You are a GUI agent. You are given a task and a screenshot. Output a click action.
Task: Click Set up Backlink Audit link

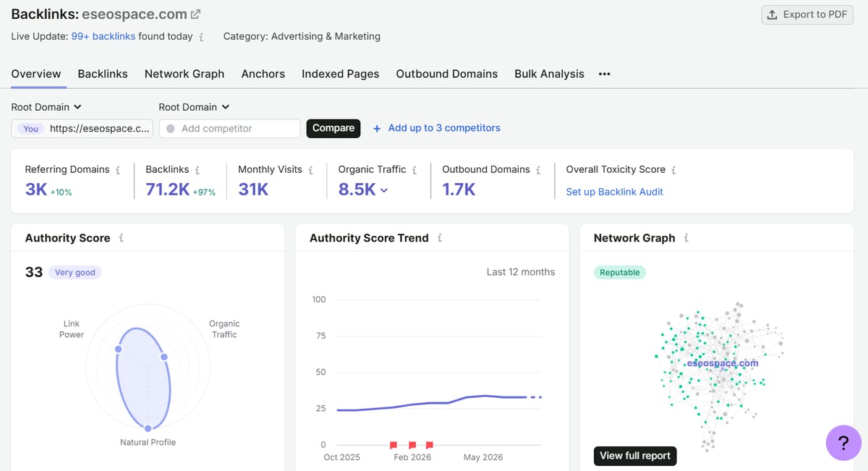click(614, 192)
